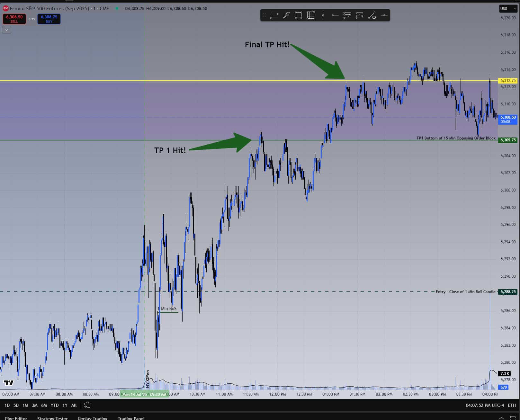Select the '1 Min BoS' label
The width and height of the screenshot is (520, 420).
[x=167, y=308]
